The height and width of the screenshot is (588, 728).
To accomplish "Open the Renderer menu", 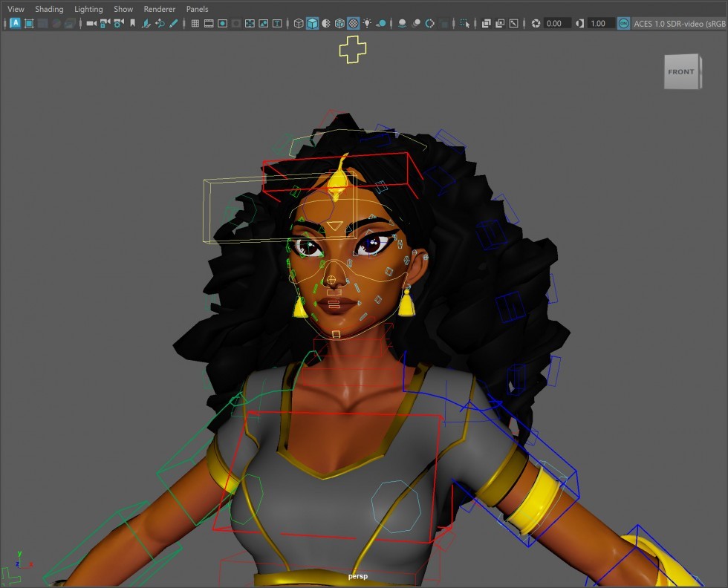I will click(159, 9).
